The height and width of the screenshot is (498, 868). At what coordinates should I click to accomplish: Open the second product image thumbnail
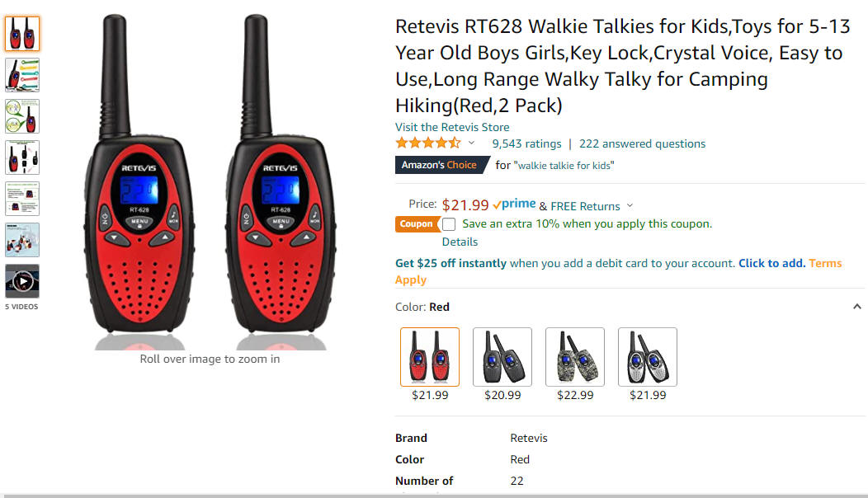(22, 75)
